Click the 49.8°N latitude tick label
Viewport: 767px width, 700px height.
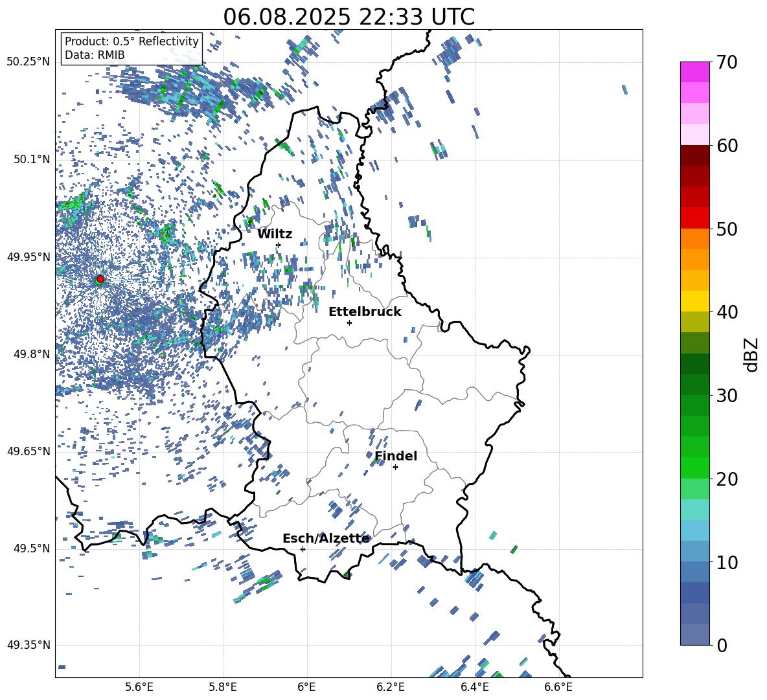tap(31, 354)
